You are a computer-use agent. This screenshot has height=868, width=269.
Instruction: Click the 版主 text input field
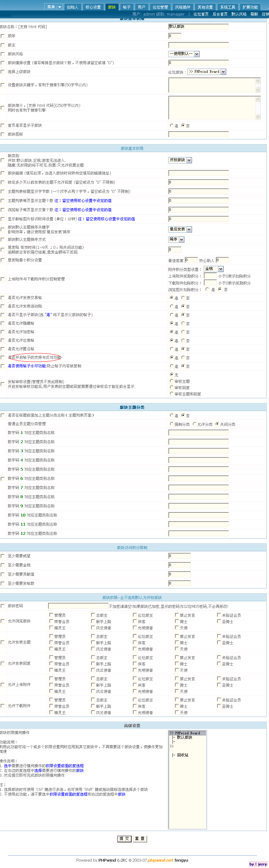198,45
